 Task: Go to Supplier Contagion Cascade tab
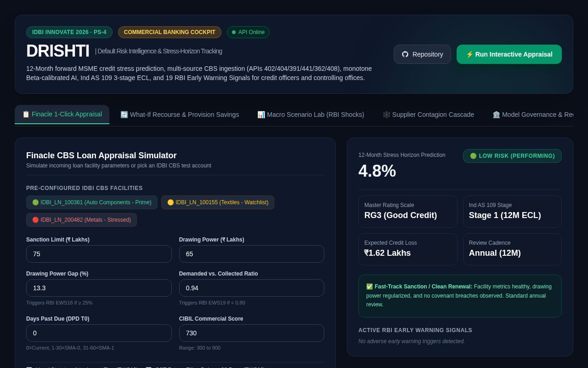pos(429,115)
